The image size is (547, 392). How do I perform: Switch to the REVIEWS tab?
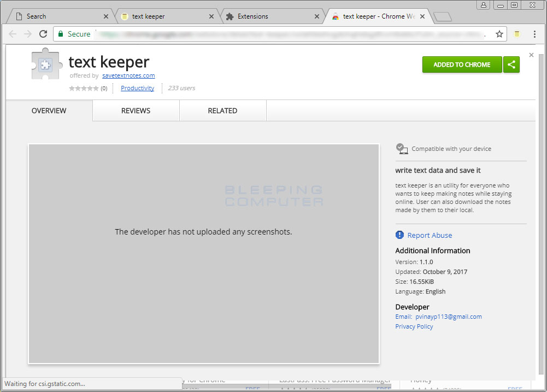135,110
